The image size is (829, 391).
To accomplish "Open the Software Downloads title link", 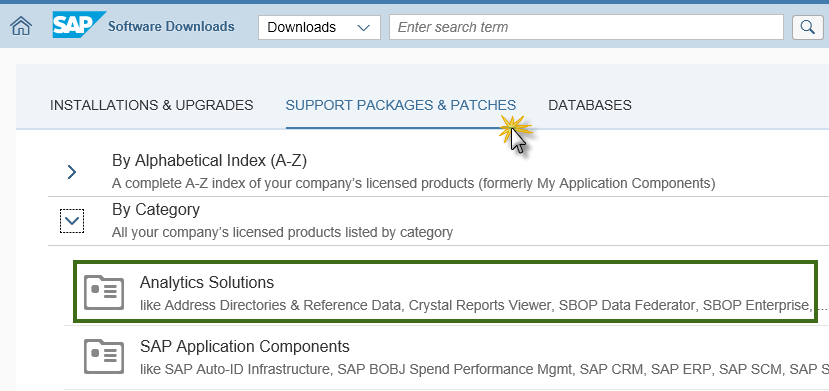I will (171, 26).
